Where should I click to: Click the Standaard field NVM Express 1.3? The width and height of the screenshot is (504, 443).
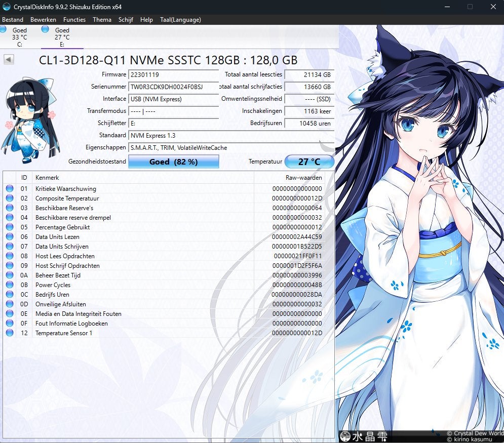(231, 136)
